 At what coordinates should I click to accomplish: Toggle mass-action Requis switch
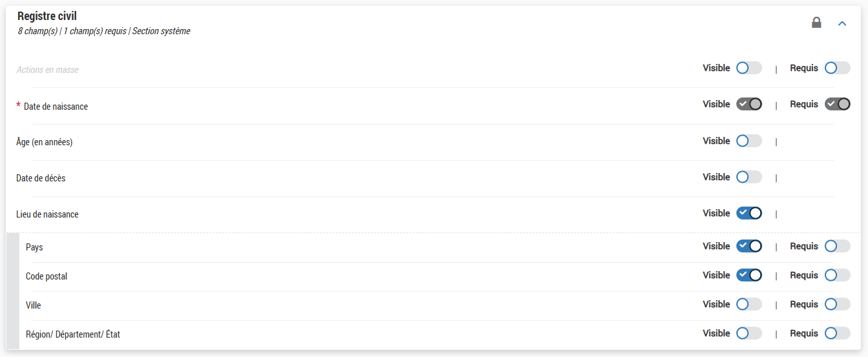pos(837,68)
